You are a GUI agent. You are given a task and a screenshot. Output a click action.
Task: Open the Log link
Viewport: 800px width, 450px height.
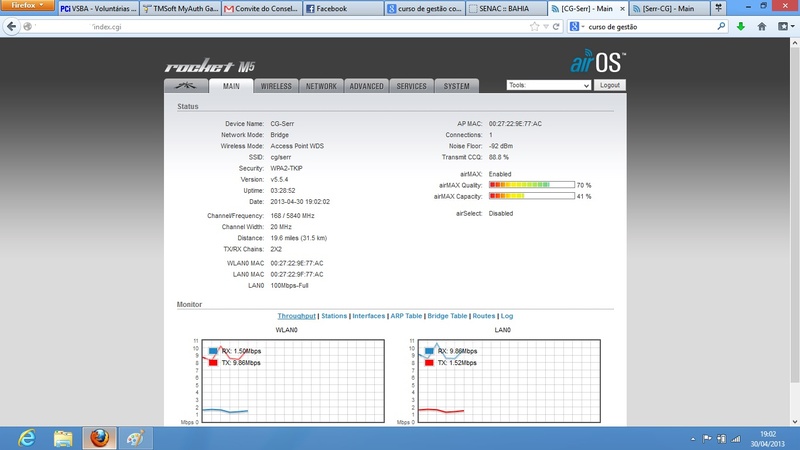507,316
